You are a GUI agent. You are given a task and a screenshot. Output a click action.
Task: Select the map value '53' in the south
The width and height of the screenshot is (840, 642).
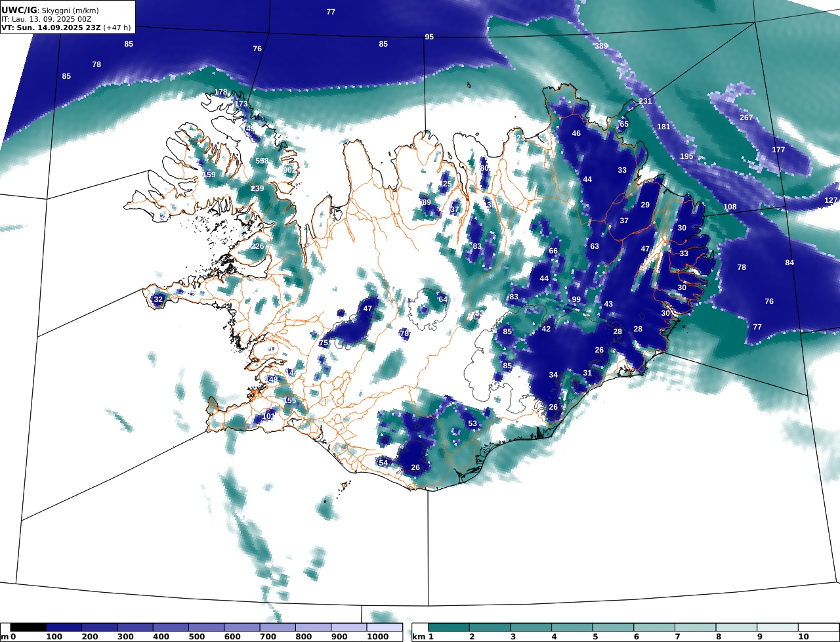472,423
